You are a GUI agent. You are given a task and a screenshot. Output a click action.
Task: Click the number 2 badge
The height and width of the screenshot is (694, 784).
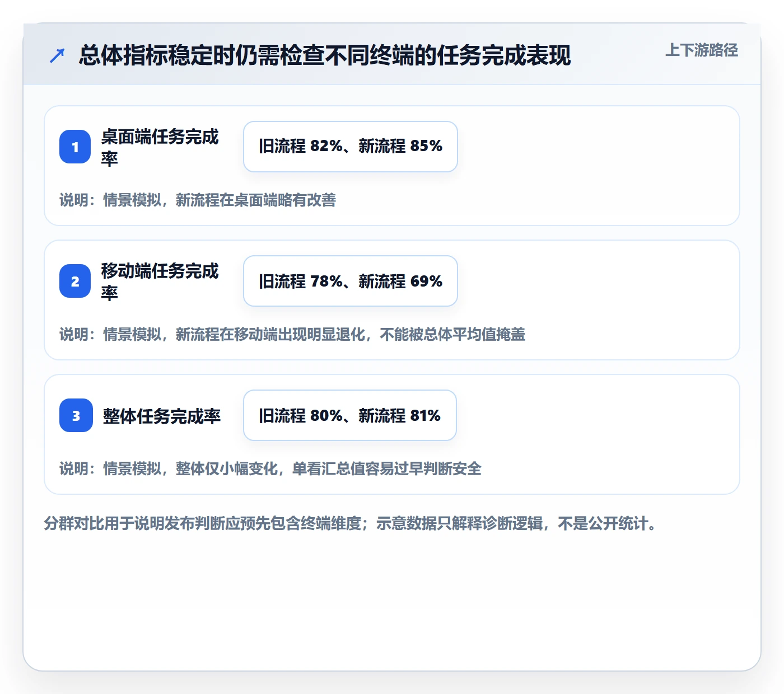pos(75,281)
